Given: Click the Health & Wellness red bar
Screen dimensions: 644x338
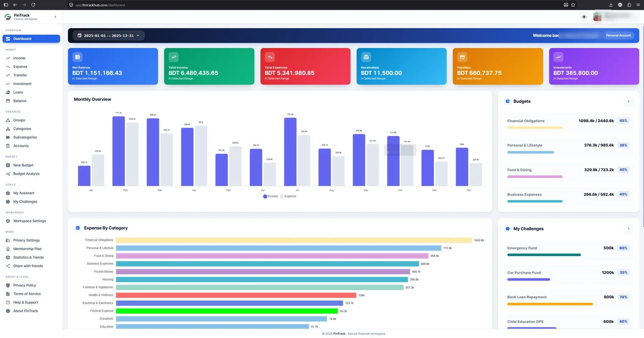Looking at the screenshot, I should coord(236,295).
